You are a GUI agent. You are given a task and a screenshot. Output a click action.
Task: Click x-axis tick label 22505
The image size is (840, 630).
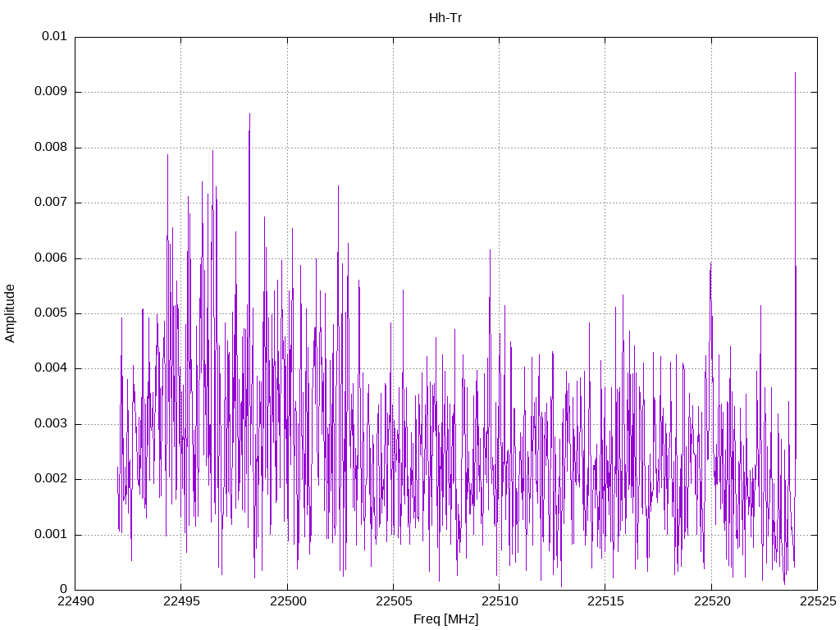394,601
